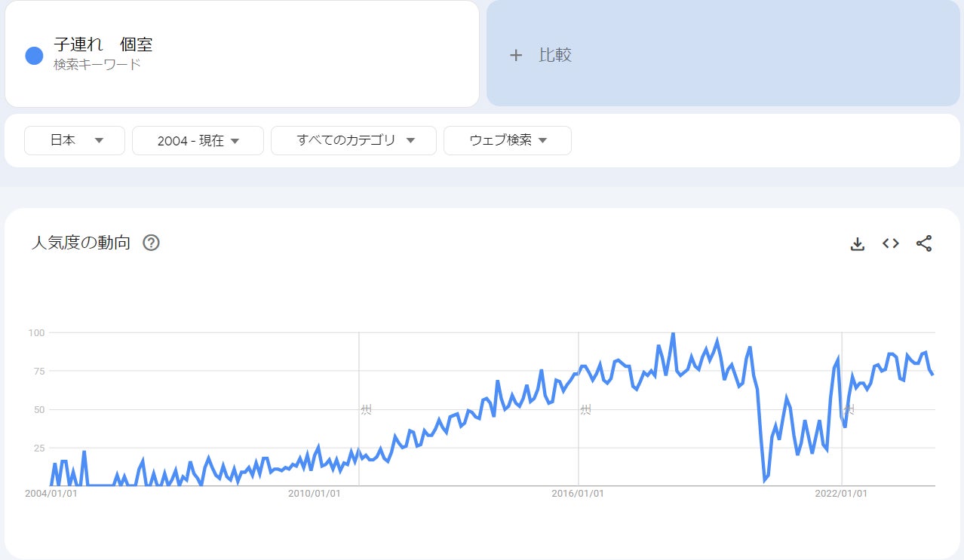Click the 2022/01/01 axis label
The image size is (964, 560).
tap(841, 494)
